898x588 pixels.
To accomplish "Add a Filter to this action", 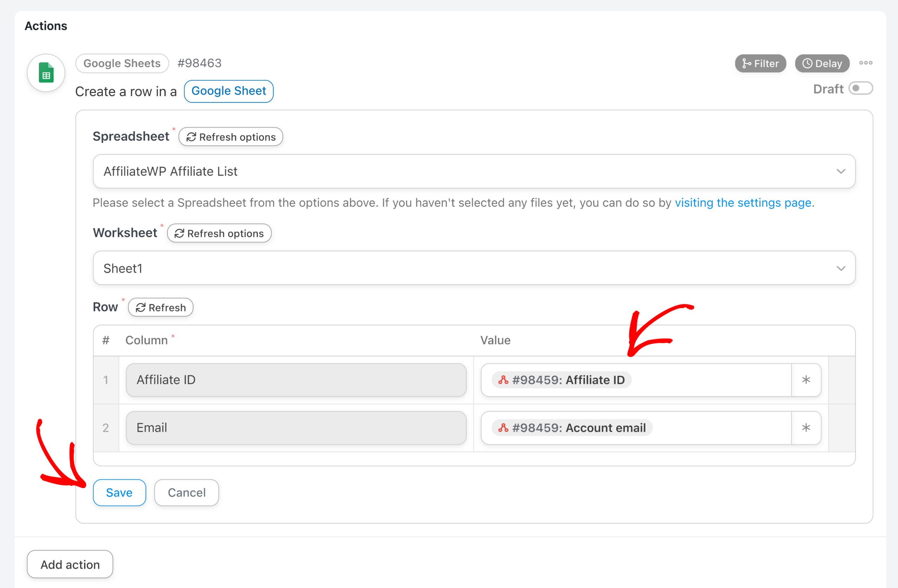I will click(760, 63).
